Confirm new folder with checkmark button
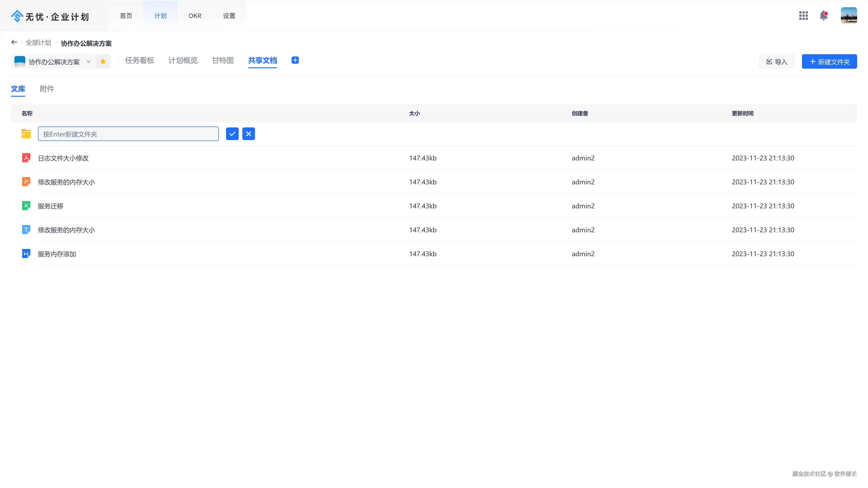The height and width of the screenshot is (488, 868). (232, 134)
